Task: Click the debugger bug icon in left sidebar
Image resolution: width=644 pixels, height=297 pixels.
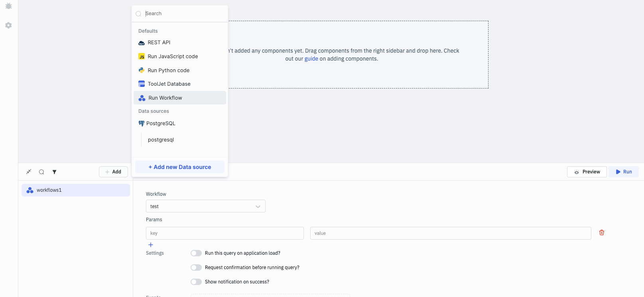Action: [8, 6]
